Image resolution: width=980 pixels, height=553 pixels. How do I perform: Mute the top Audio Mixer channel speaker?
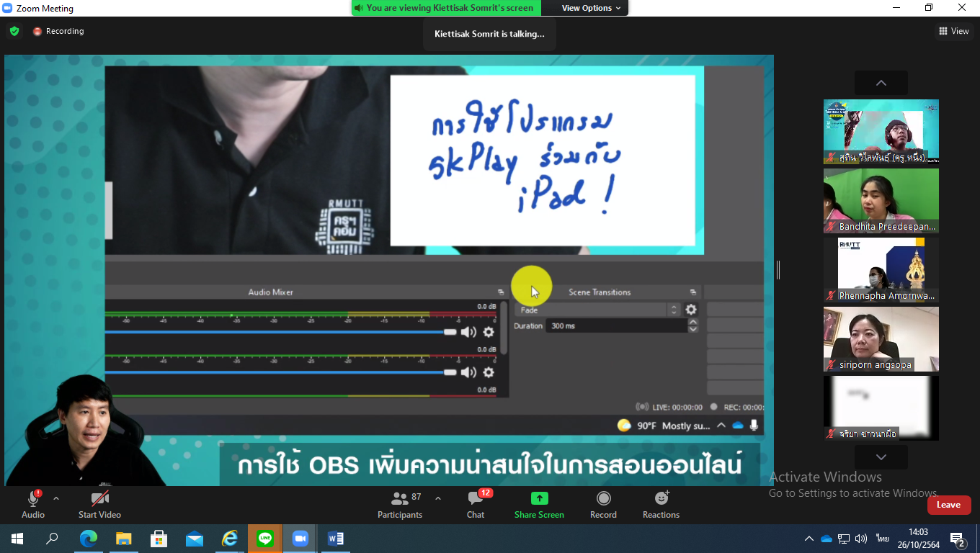(x=469, y=332)
